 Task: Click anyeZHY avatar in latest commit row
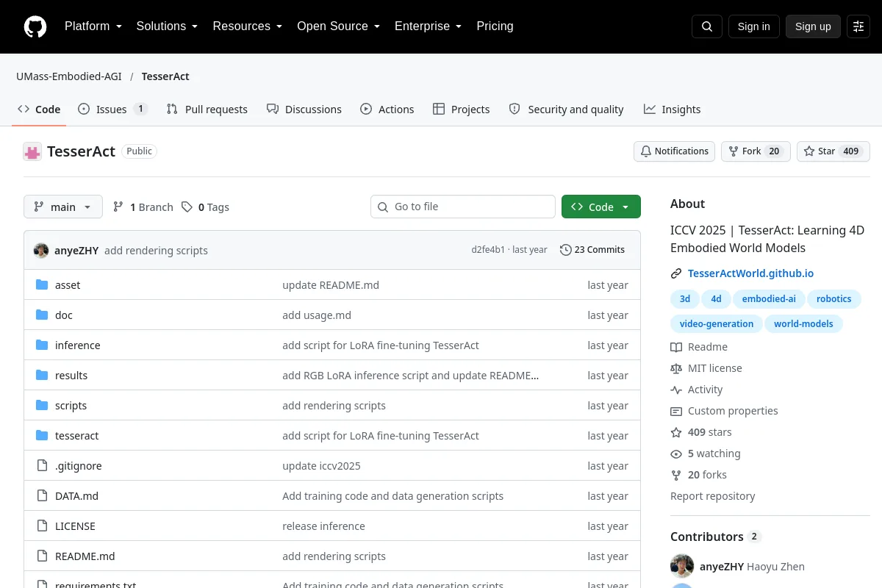click(x=41, y=251)
